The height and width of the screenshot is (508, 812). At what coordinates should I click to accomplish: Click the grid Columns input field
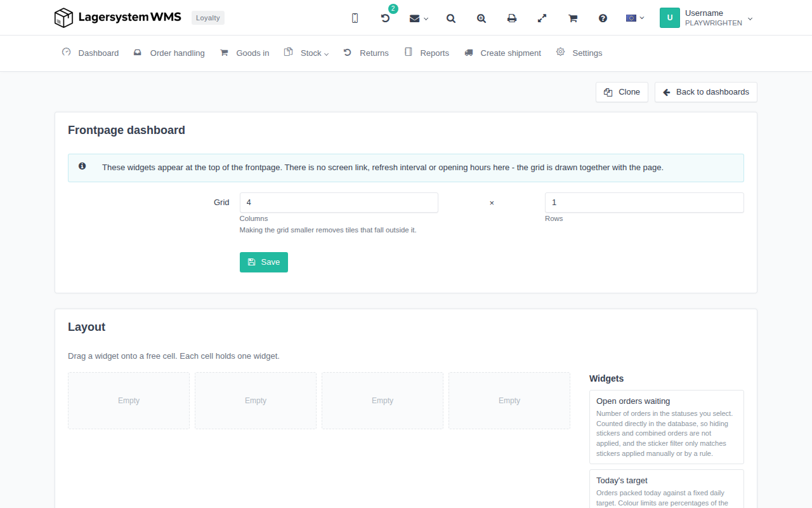tap(339, 203)
